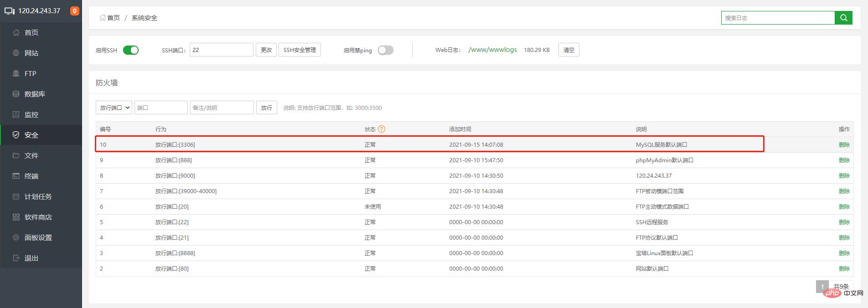Delete the 8888 panel port rule

coord(844,253)
